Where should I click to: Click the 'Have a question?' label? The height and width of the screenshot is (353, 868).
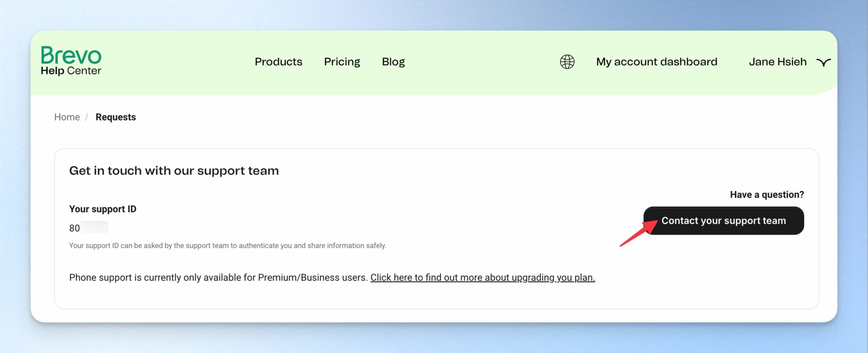click(767, 194)
